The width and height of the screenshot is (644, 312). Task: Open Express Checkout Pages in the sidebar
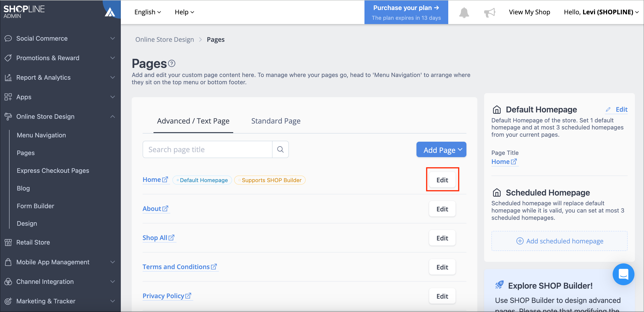click(53, 171)
